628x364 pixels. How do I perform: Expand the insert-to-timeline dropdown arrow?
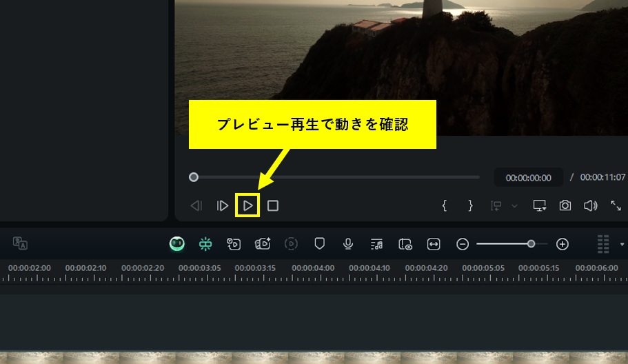515,206
